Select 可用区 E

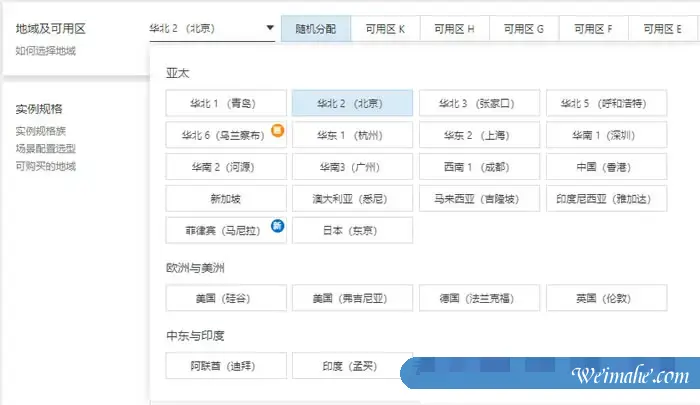point(662,29)
